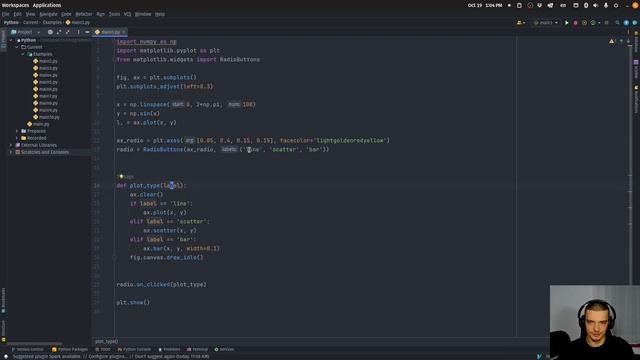
Task: Open Bluetooth icon in system tray
Action: [x=586, y=5]
